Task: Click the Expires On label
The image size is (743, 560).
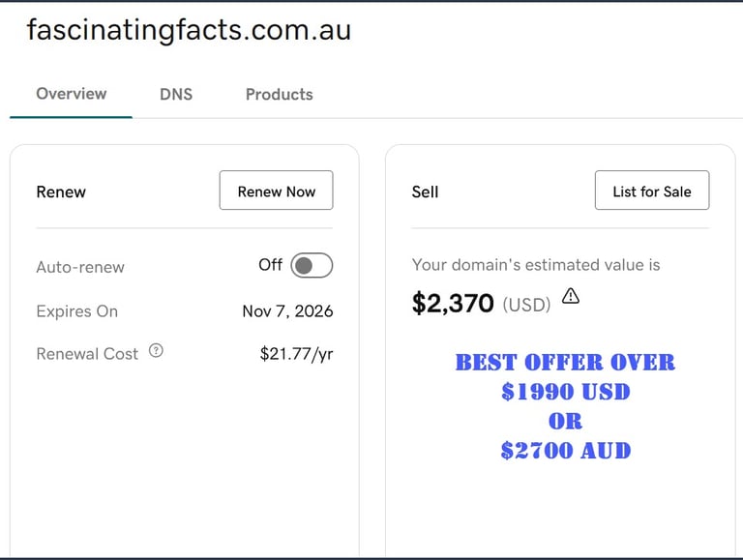Action: (x=76, y=311)
